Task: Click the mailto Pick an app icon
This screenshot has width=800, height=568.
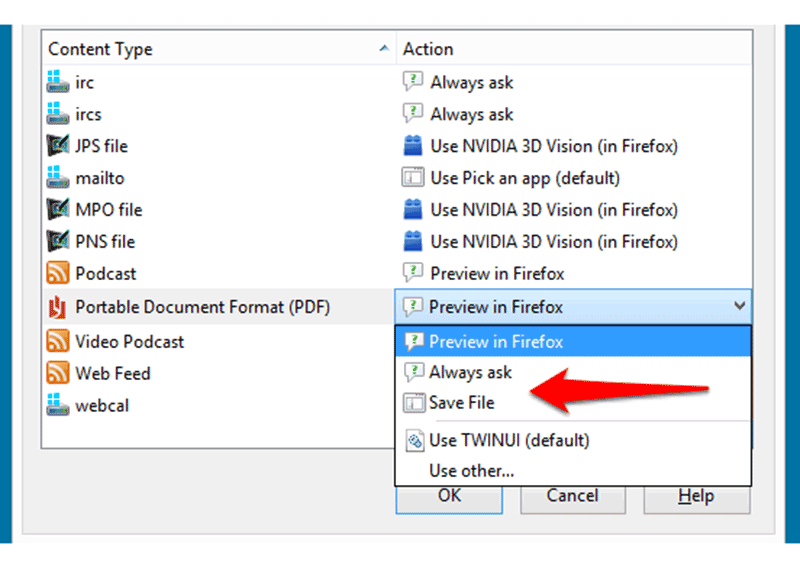Action: pos(413,178)
